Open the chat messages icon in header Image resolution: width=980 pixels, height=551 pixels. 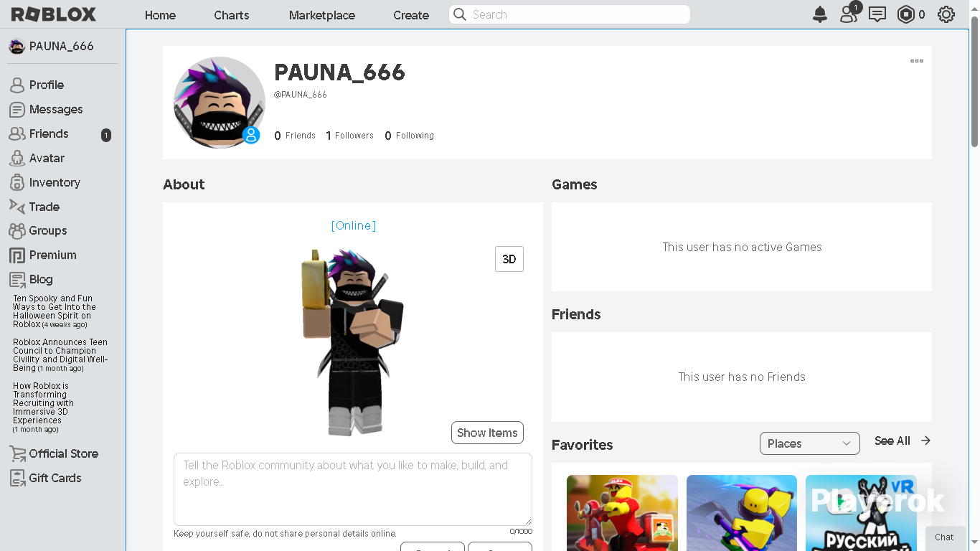pyautogui.click(x=877, y=14)
